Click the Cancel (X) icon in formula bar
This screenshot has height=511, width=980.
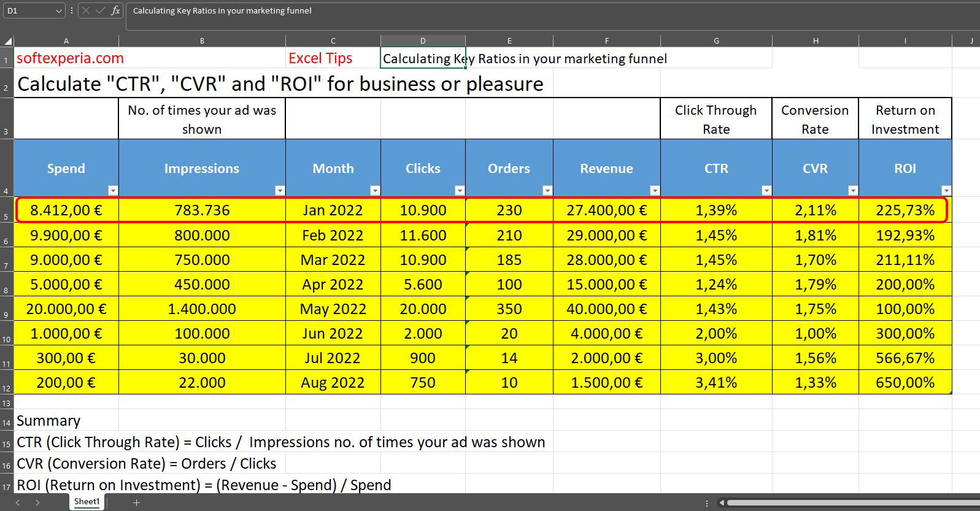(x=86, y=11)
